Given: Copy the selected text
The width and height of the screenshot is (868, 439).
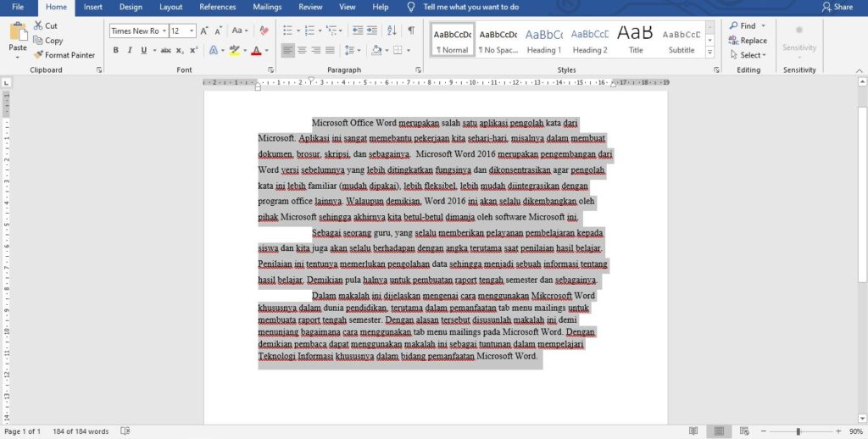Looking at the screenshot, I should (x=47, y=41).
